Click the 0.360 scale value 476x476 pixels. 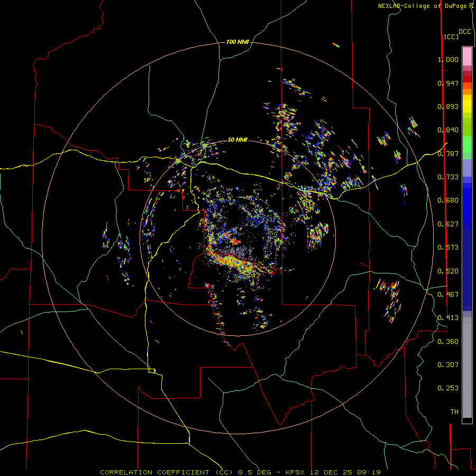(x=448, y=342)
